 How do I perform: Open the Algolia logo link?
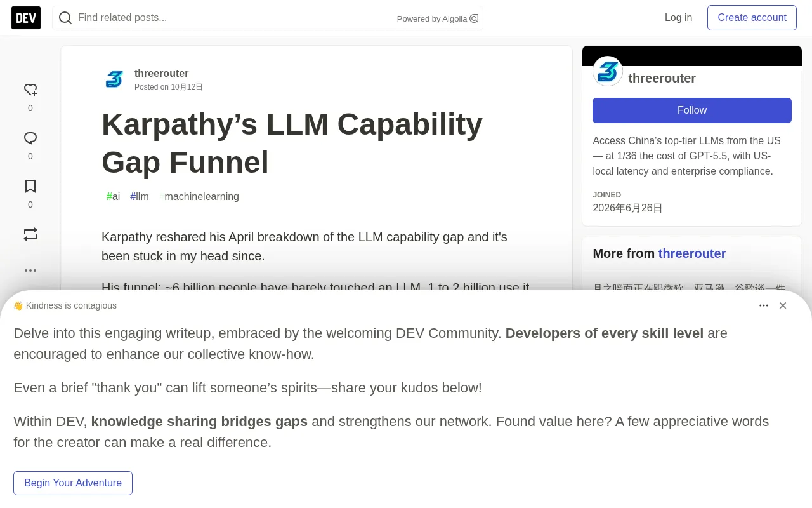tap(474, 18)
